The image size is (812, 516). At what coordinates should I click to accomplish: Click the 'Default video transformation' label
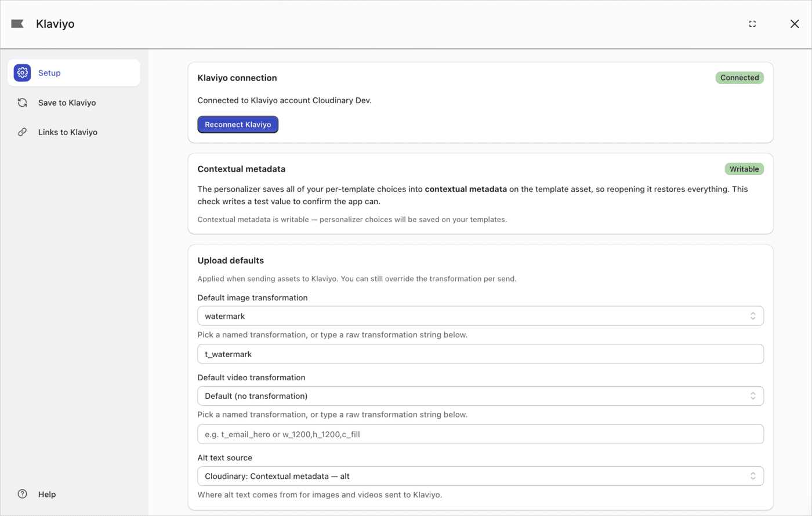click(251, 377)
